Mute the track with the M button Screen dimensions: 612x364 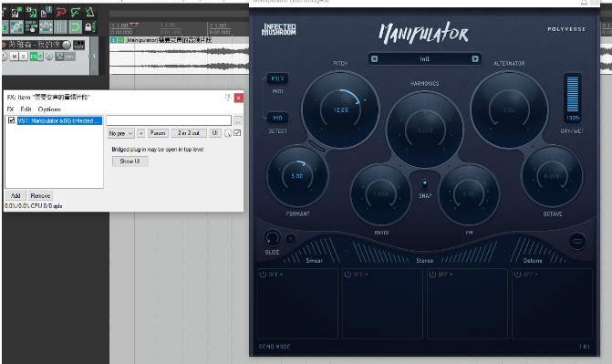pyautogui.click(x=15, y=57)
